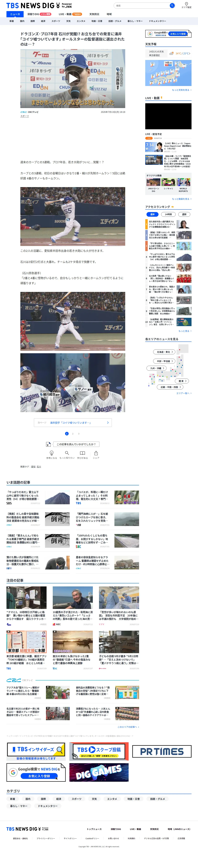
Task: Click the blue search magnifier button
Action: [x=172, y=5]
